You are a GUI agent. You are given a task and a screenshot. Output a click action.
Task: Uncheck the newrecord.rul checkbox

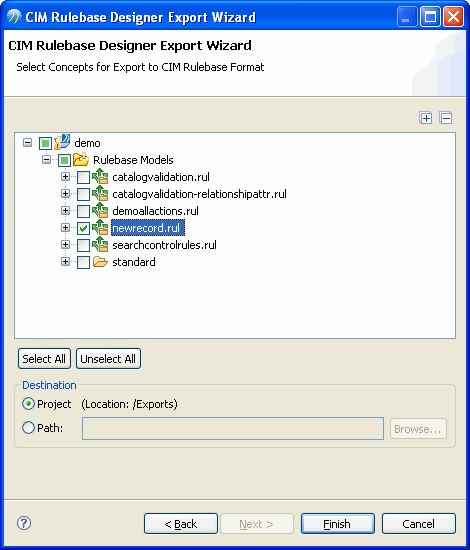point(83,228)
